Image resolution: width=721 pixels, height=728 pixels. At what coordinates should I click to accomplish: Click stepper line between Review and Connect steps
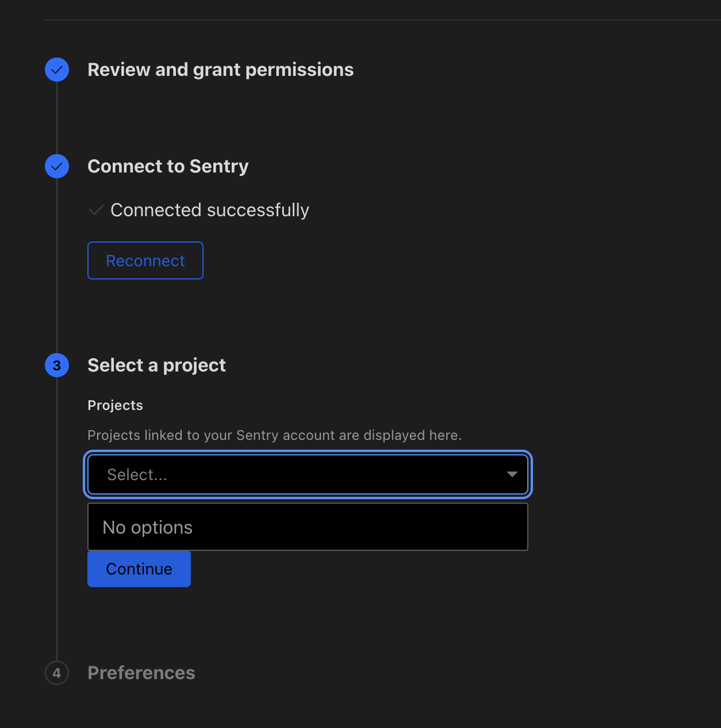[57, 118]
